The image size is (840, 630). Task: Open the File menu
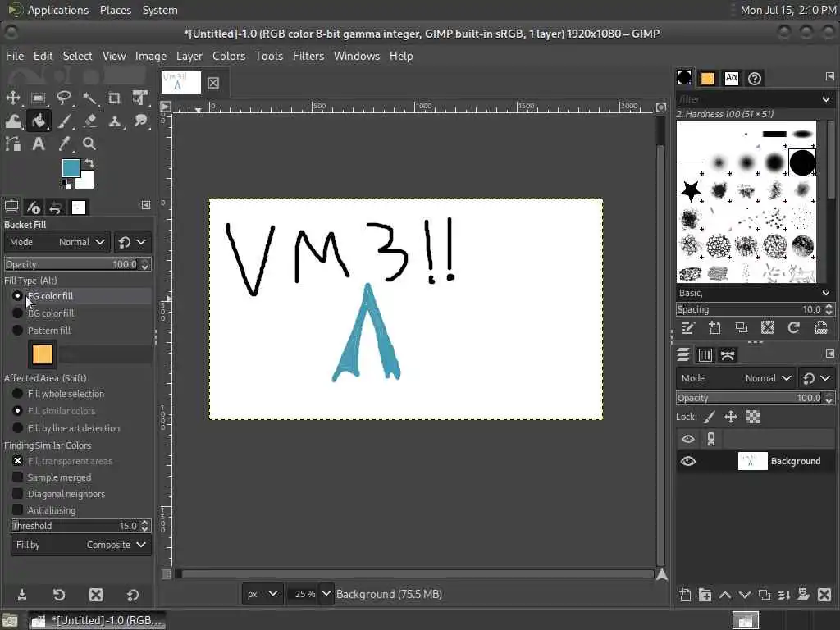[x=15, y=56]
